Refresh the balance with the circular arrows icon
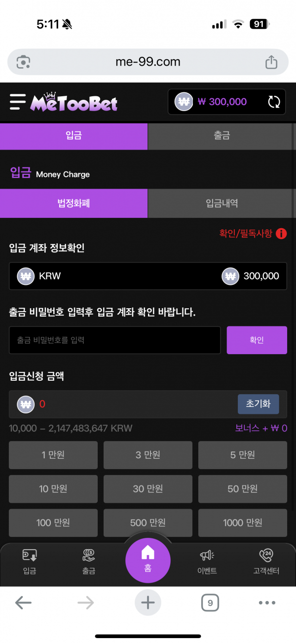 (x=274, y=102)
